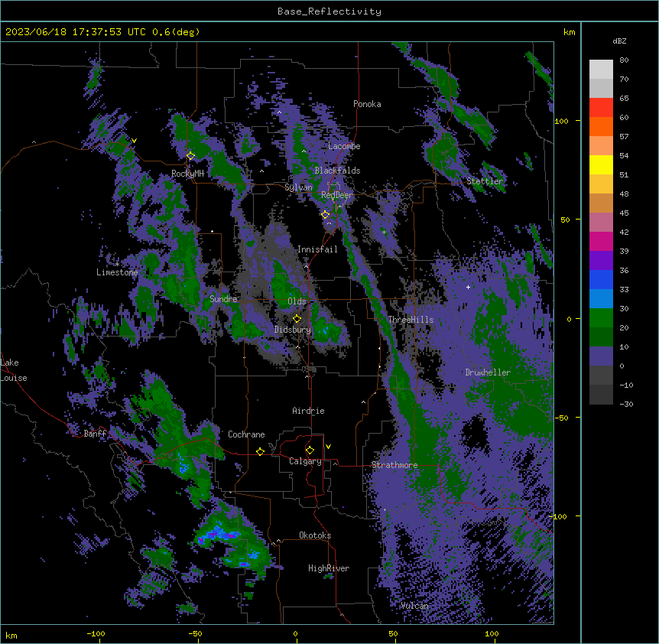Click the RedDeer city label
The image size is (659, 644).
tap(336, 195)
